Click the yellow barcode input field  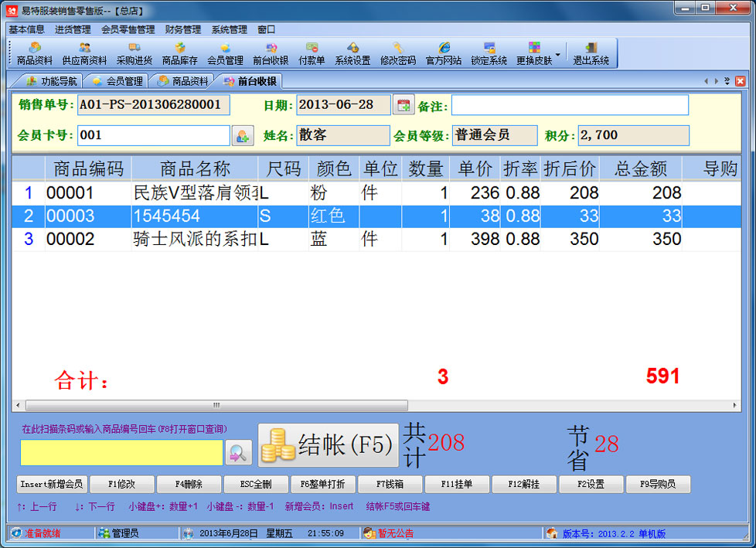pyautogui.click(x=121, y=453)
